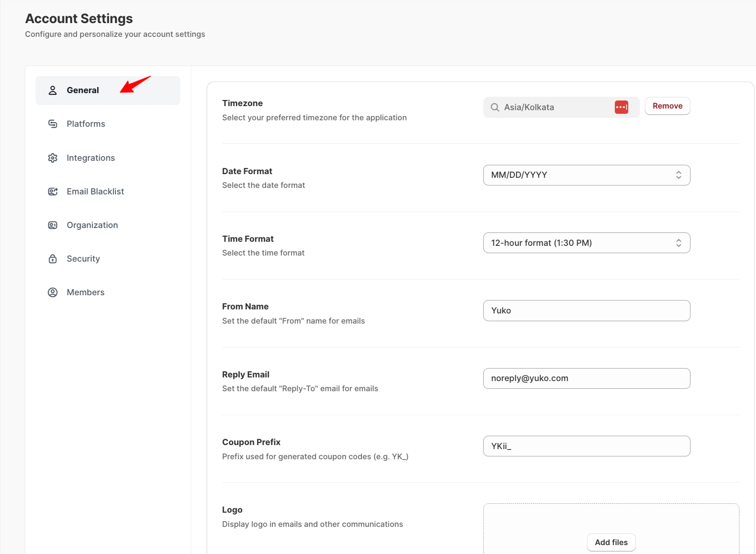
Task: Open Security settings
Action: [108, 259]
